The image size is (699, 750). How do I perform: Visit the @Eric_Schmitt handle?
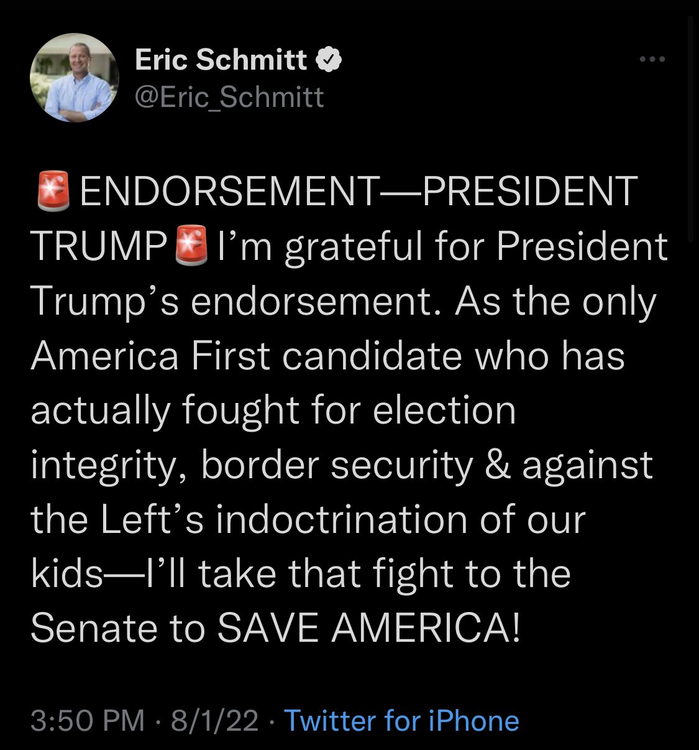[x=229, y=97]
